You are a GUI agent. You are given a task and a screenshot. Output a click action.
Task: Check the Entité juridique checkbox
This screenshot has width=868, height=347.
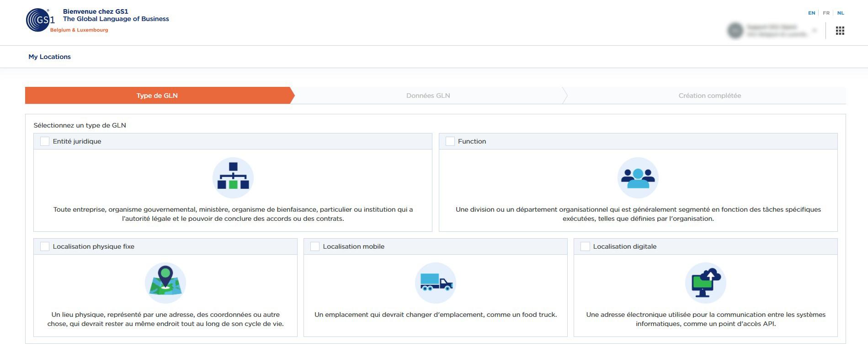[x=45, y=141]
